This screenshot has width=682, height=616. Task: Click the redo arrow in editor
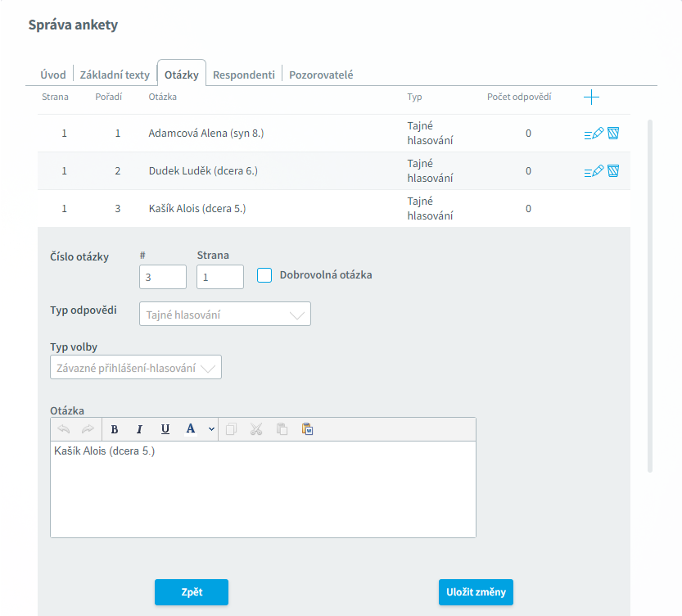[x=88, y=429]
